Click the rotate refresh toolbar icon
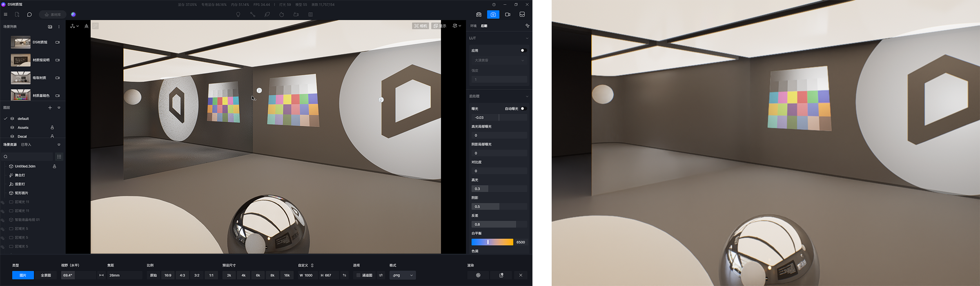This screenshot has height=286, width=980. 282,14
